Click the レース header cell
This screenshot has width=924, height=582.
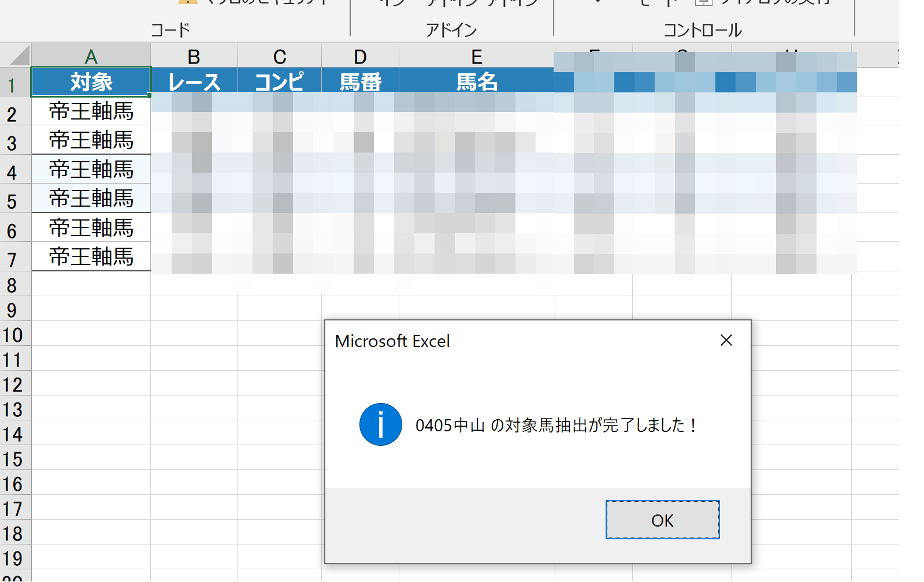[194, 82]
